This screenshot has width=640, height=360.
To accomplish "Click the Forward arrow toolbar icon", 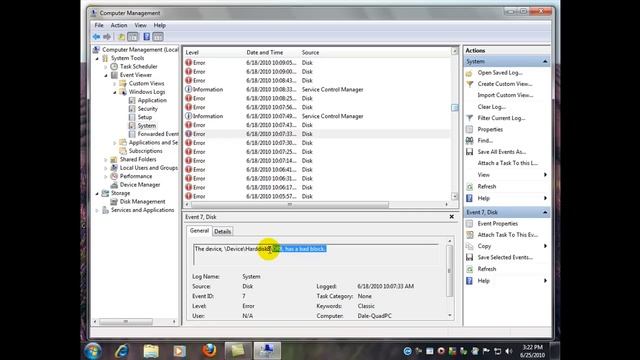I will click(x=107, y=37).
